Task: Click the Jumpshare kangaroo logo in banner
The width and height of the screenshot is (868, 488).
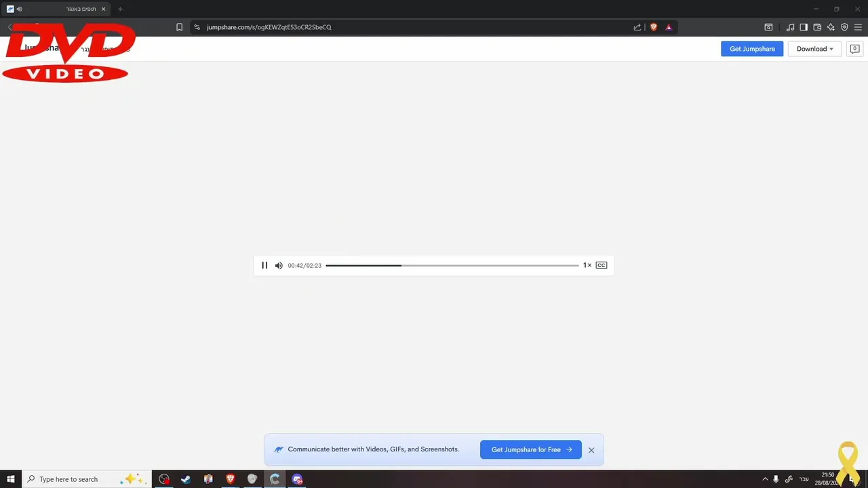Action: pyautogui.click(x=279, y=449)
